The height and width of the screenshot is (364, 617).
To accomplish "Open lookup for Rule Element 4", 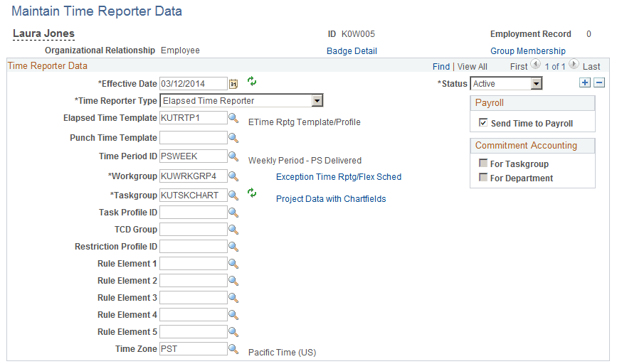I will point(233,315).
